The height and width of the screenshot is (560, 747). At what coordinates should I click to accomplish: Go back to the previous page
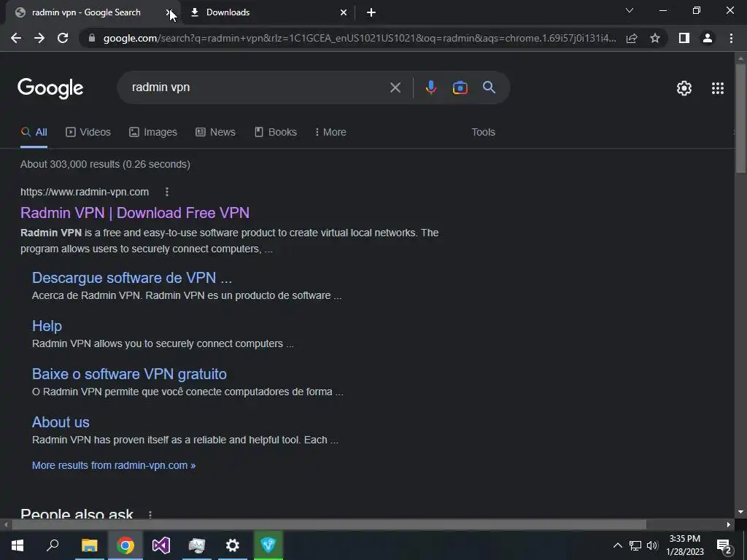[16, 38]
